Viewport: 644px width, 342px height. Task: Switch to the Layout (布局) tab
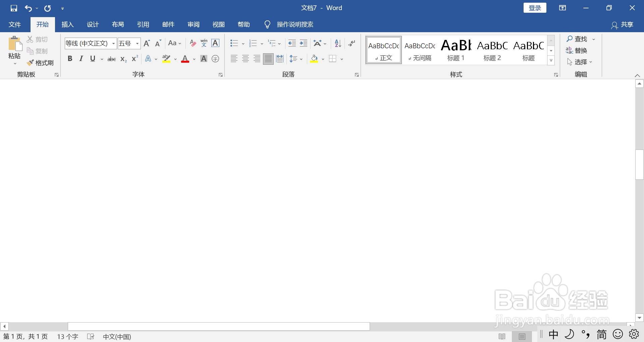[x=118, y=24]
